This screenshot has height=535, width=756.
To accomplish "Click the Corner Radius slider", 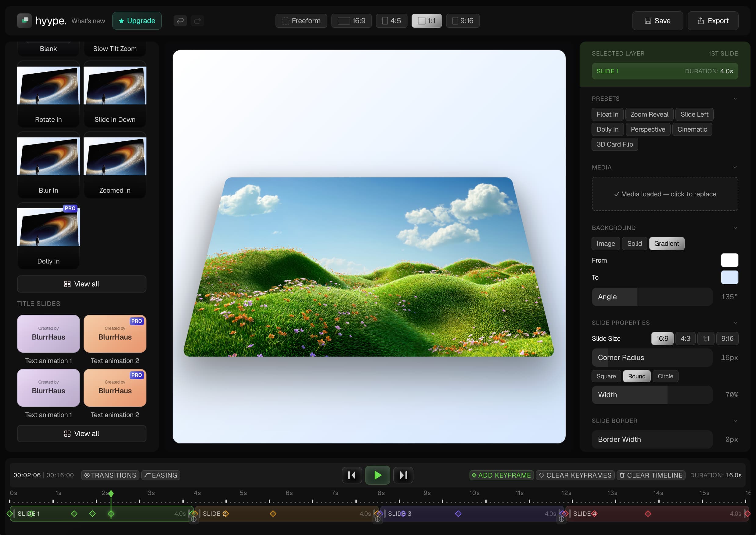I will tap(652, 358).
